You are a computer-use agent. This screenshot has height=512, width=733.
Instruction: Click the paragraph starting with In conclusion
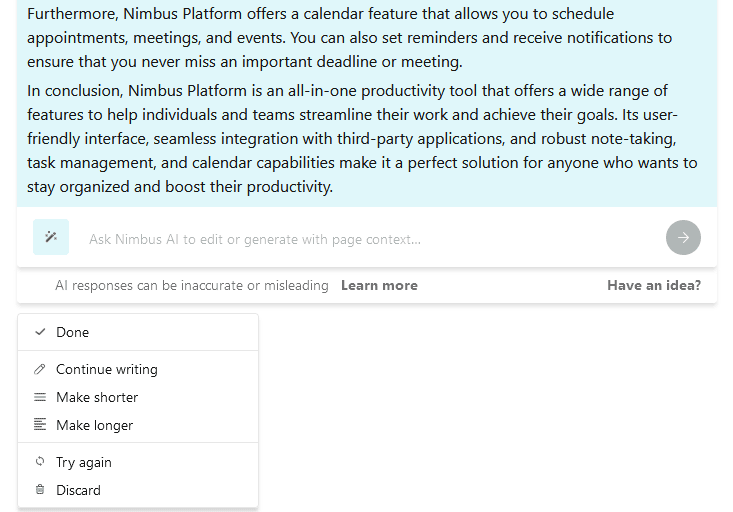362,138
